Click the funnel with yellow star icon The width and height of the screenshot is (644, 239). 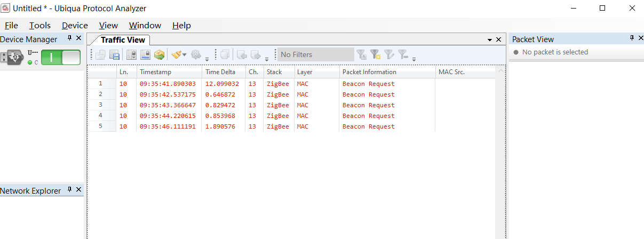click(376, 54)
